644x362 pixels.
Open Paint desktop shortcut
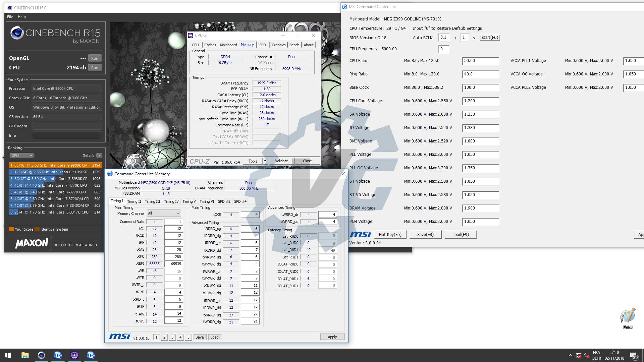[627, 318]
